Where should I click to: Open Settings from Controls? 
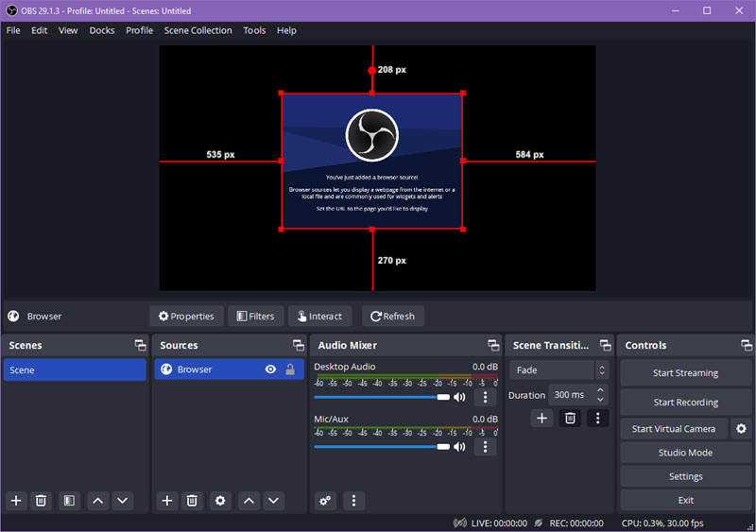pos(685,476)
